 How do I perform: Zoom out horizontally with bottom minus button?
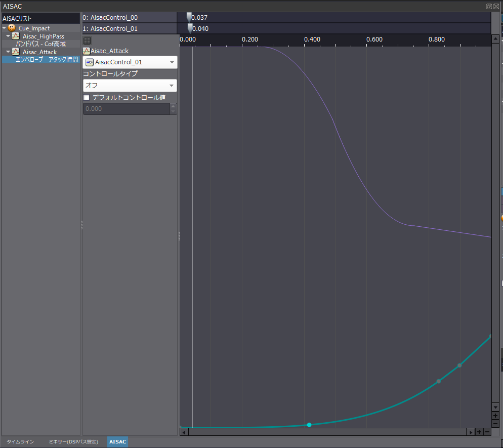point(487,432)
